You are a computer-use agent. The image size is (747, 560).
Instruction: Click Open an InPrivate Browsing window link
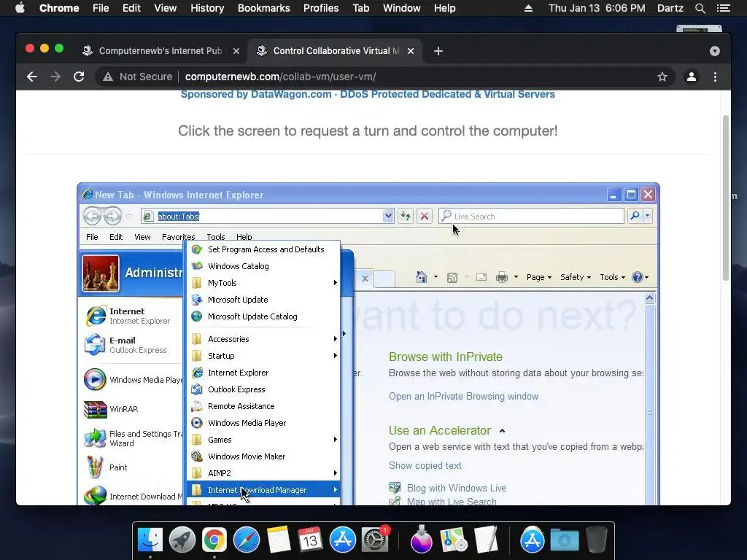463,396
